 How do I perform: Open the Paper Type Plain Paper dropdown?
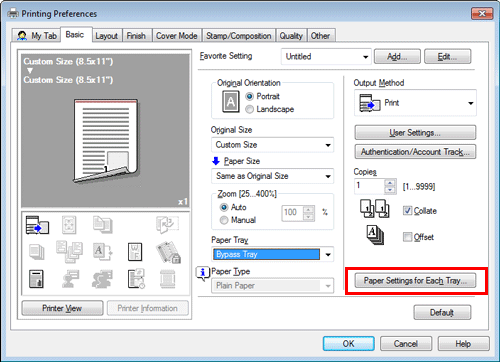click(x=272, y=286)
